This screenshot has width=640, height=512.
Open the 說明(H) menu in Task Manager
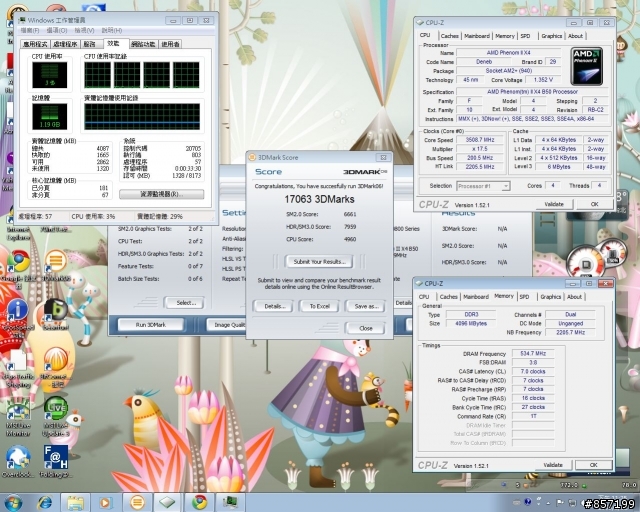[111, 31]
